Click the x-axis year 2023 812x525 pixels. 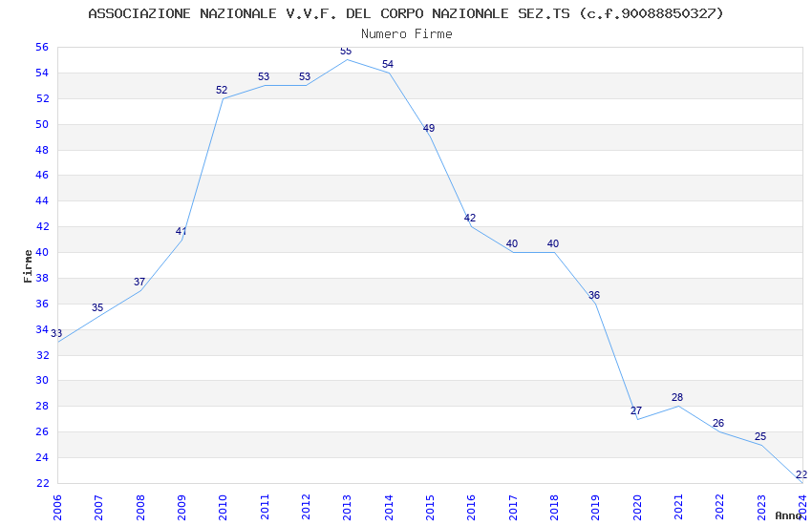click(761, 508)
